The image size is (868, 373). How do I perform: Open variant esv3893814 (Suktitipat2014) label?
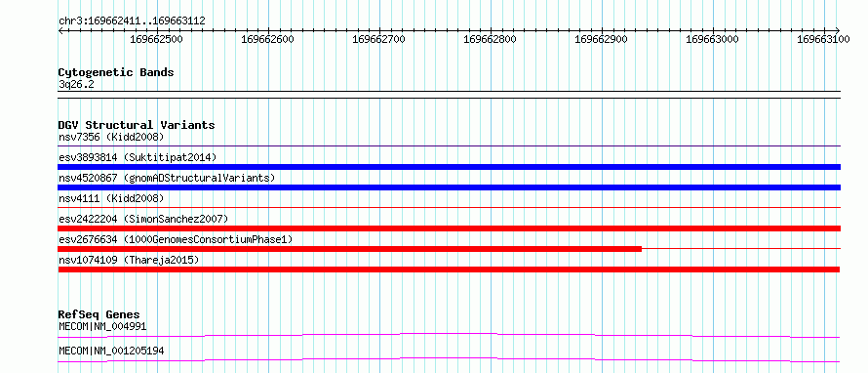[x=138, y=157]
